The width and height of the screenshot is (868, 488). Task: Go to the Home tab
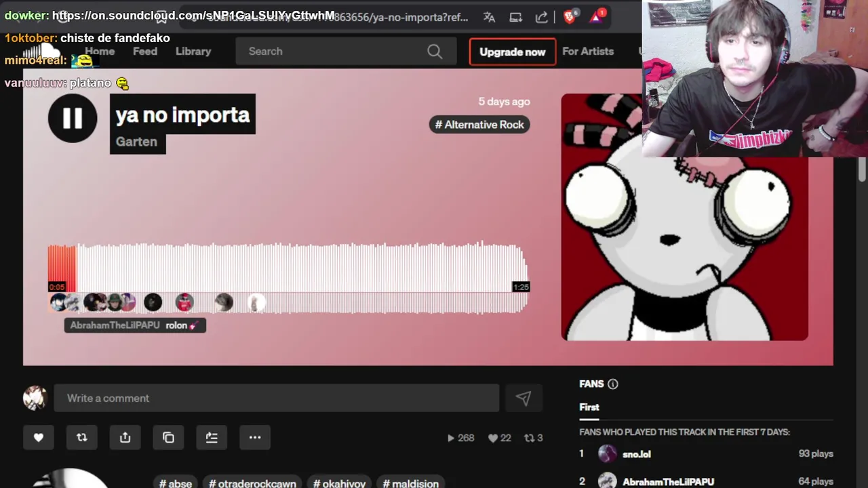coord(100,52)
